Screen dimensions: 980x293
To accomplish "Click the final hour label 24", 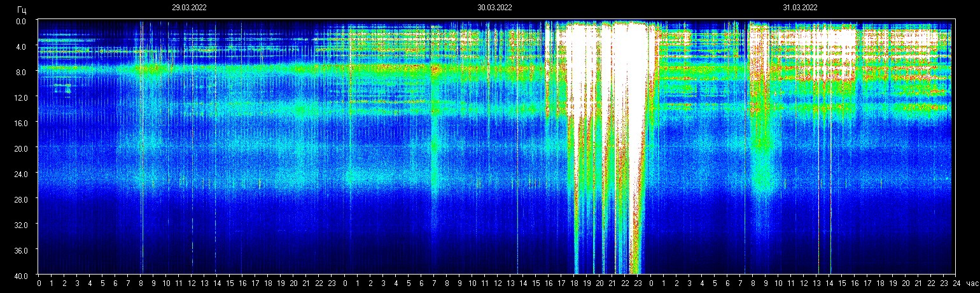I will coord(957,283).
